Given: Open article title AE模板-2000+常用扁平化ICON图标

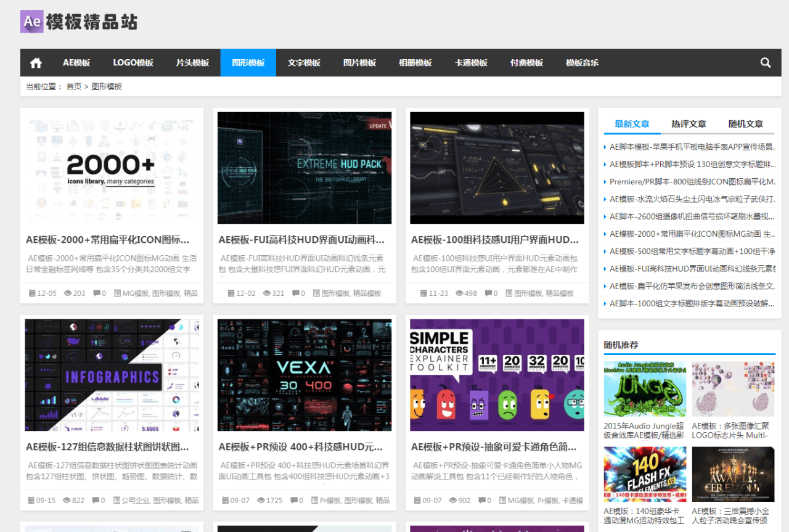Looking at the screenshot, I should click(107, 240).
